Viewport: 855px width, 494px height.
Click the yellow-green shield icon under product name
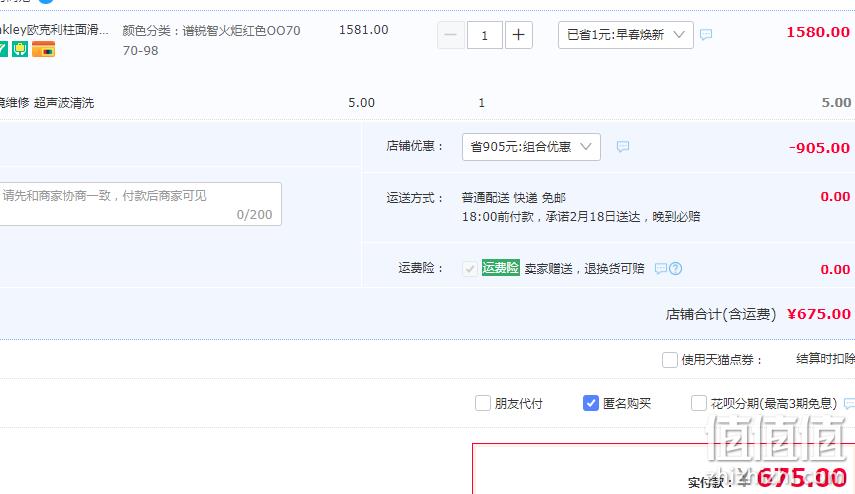(20, 49)
